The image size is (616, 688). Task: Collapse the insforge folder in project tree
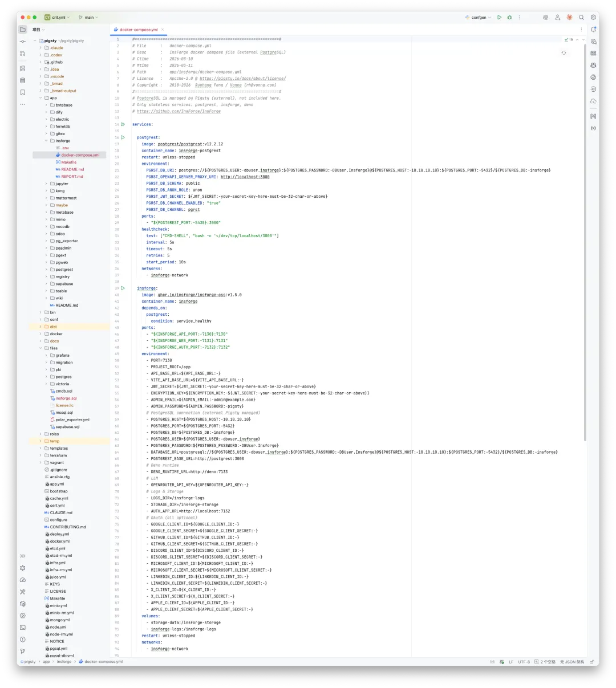pyautogui.click(x=46, y=141)
